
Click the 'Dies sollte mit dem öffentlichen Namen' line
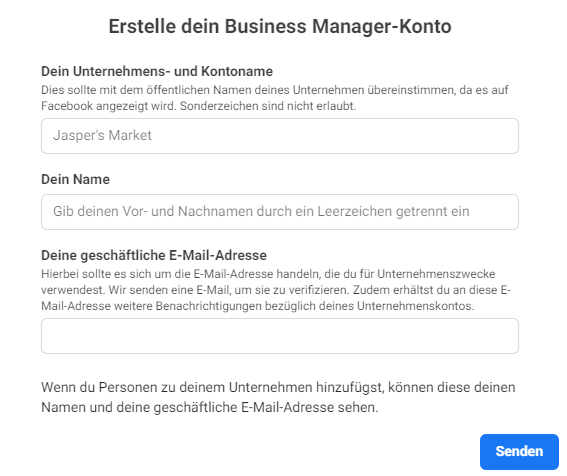pyautogui.click(x=275, y=90)
